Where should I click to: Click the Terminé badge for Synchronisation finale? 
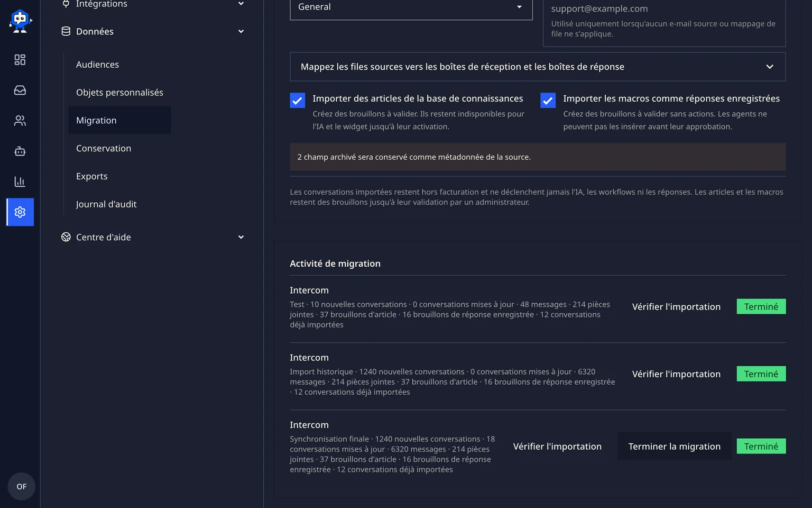click(x=761, y=447)
